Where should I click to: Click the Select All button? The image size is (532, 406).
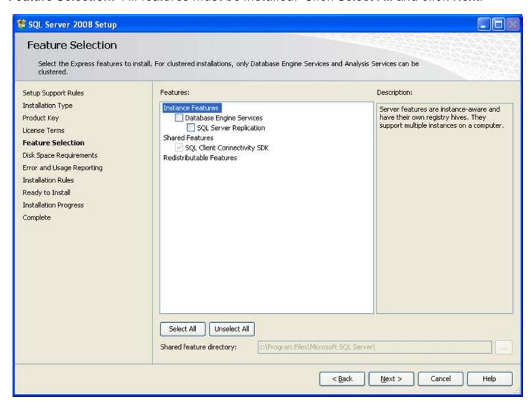pyautogui.click(x=183, y=329)
